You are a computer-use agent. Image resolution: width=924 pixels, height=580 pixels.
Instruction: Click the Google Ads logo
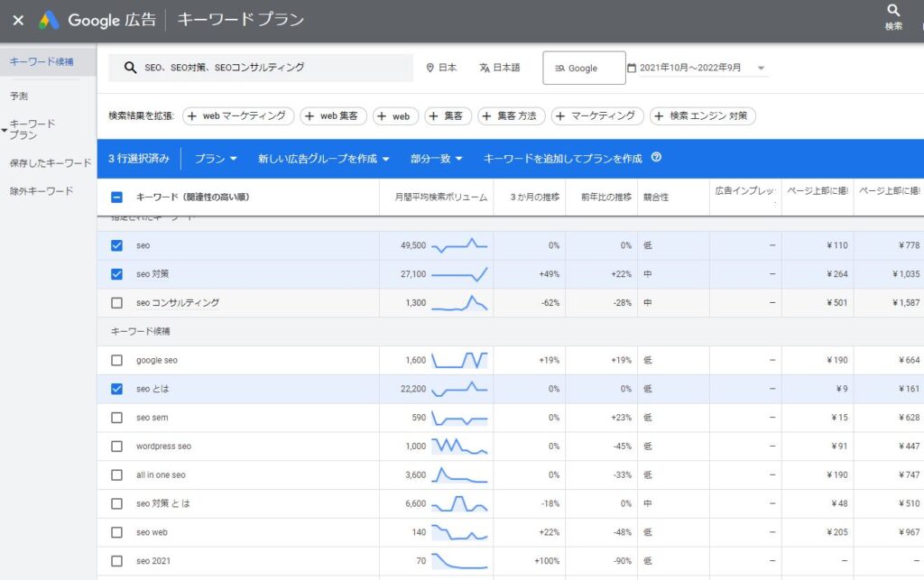pos(49,20)
